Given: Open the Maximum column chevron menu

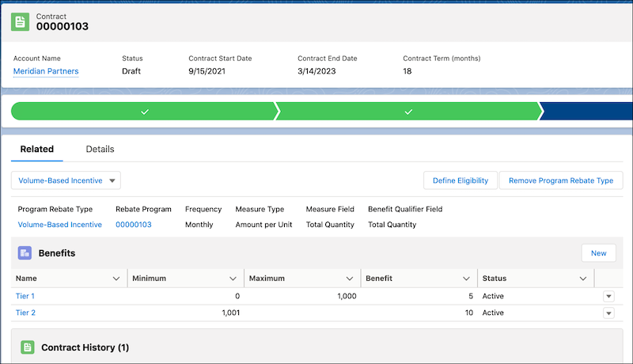Looking at the screenshot, I should (350, 279).
